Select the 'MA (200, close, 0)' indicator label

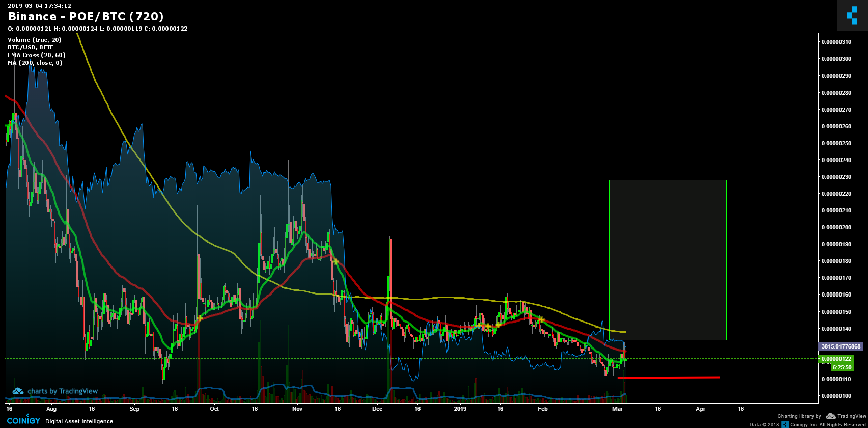point(35,63)
